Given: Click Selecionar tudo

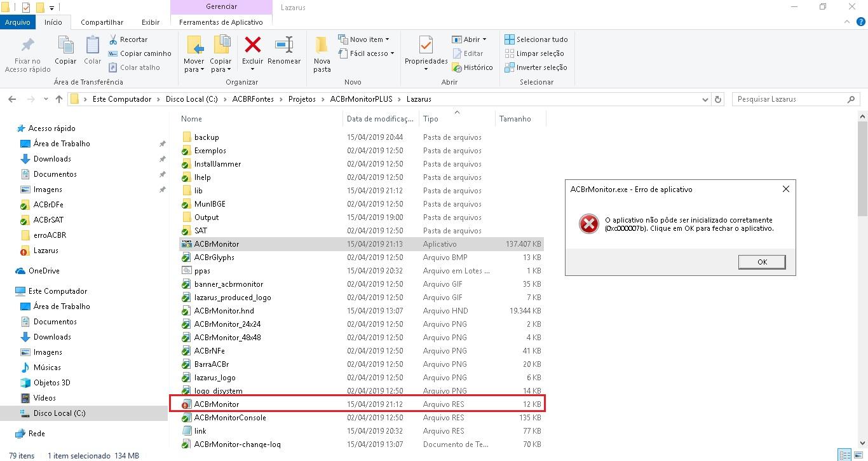Looking at the screenshot, I should [x=536, y=39].
